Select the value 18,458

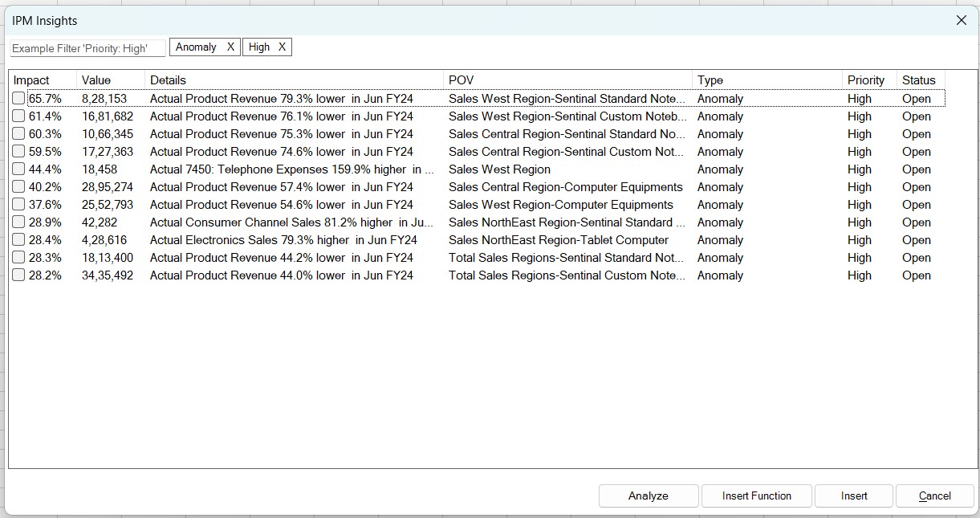tap(100, 169)
